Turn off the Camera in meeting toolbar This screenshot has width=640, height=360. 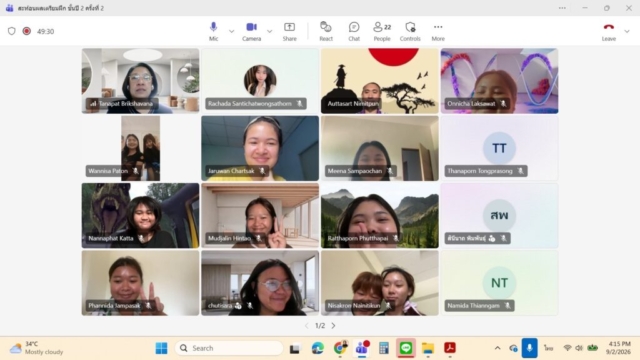(251, 31)
